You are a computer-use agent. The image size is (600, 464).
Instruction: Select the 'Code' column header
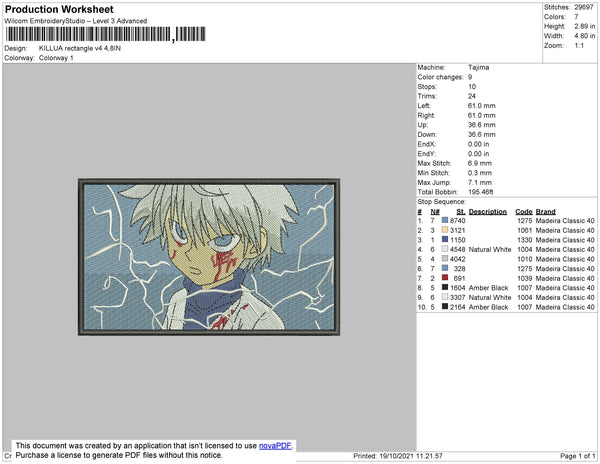524,212
